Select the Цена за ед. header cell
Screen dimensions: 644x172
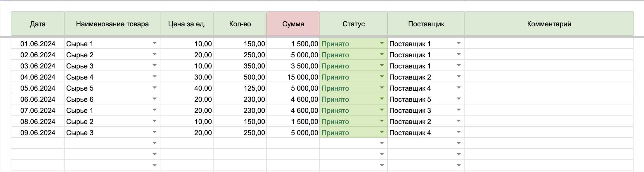click(x=187, y=24)
